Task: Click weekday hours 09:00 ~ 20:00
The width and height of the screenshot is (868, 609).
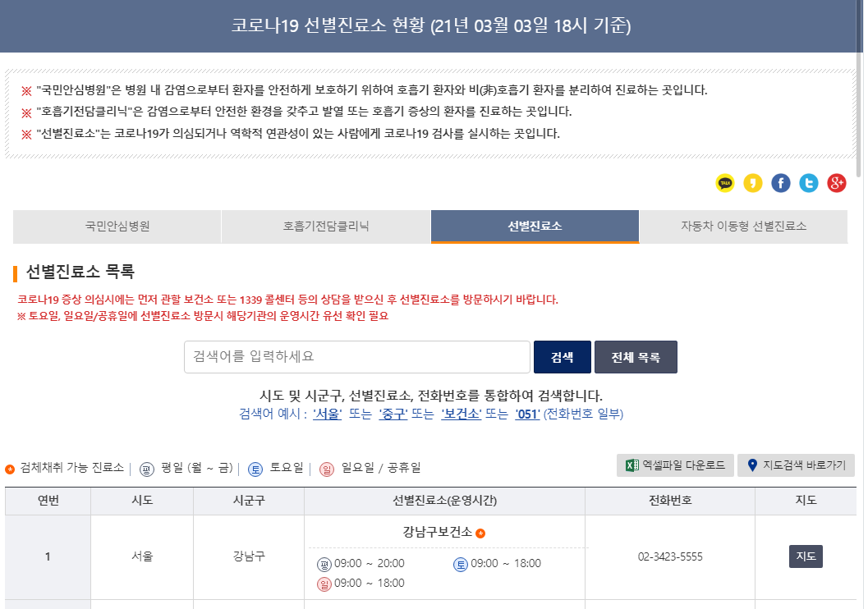Action: [370, 564]
